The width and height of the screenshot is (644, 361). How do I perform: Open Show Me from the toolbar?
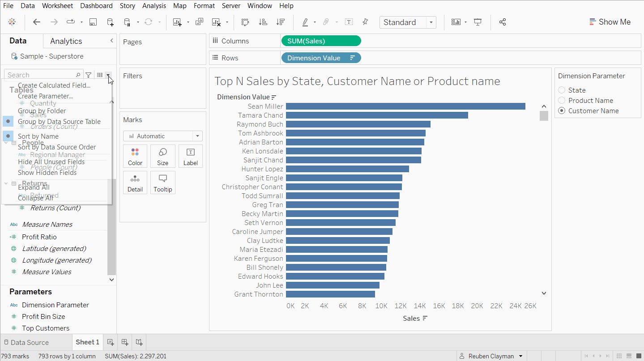coord(610,21)
